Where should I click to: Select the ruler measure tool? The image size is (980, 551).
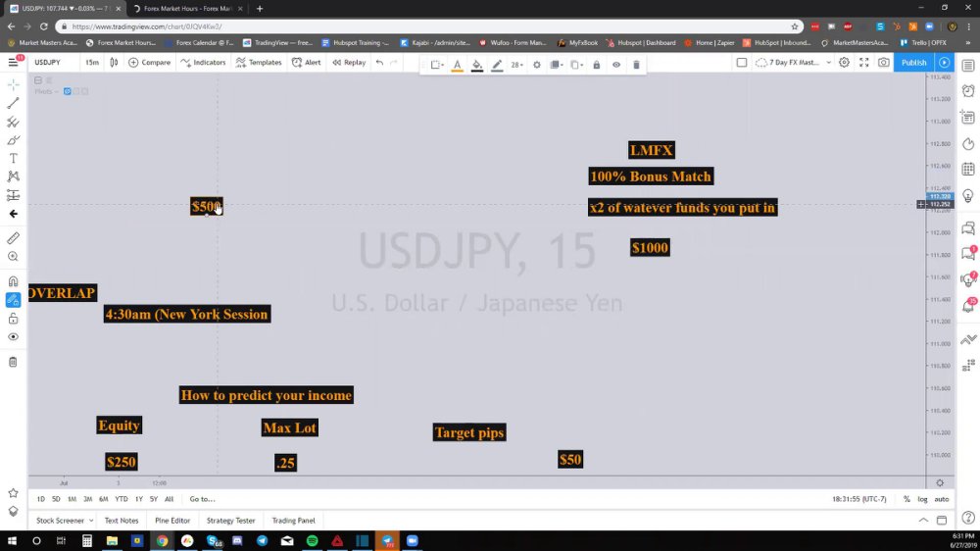coord(13,238)
